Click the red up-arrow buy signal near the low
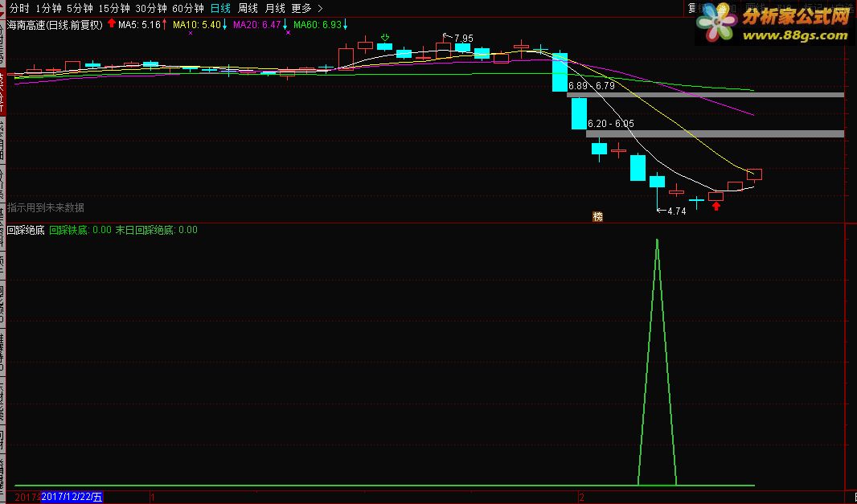The image size is (857, 504). coord(716,206)
